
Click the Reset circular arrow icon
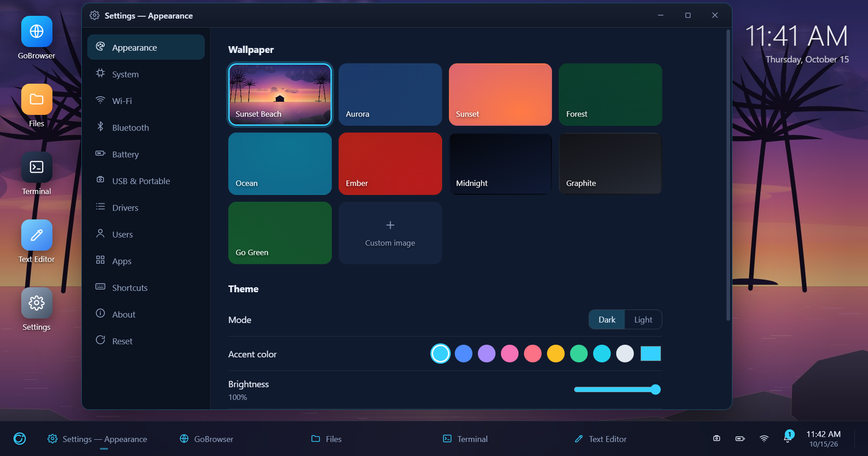100,341
